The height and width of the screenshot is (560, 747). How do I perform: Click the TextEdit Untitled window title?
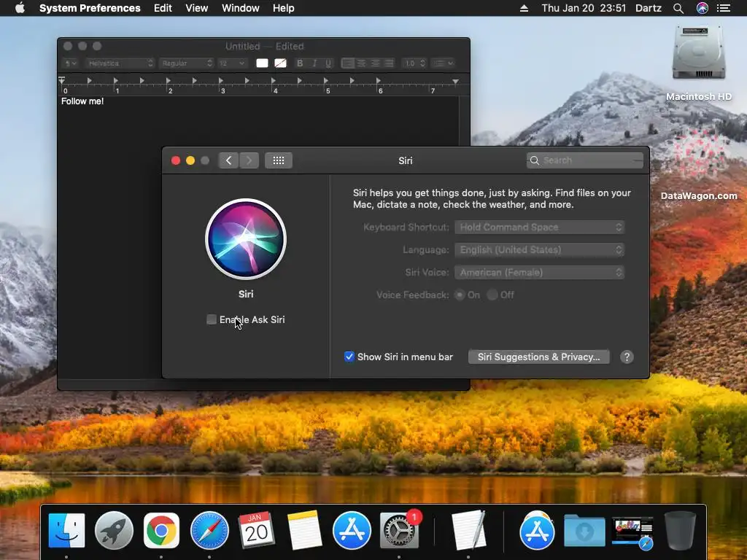(264, 46)
